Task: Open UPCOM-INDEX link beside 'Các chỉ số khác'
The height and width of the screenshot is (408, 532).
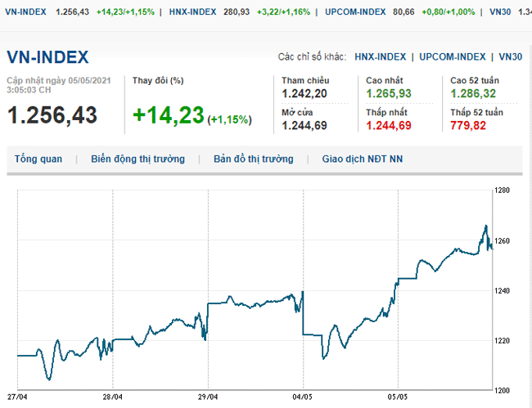Action: click(x=453, y=56)
